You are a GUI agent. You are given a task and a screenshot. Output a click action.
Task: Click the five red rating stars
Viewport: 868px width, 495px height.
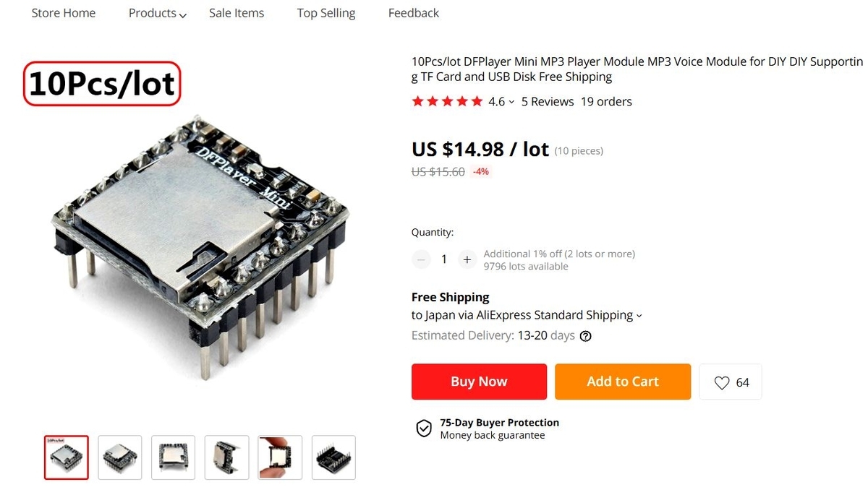click(447, 102)
